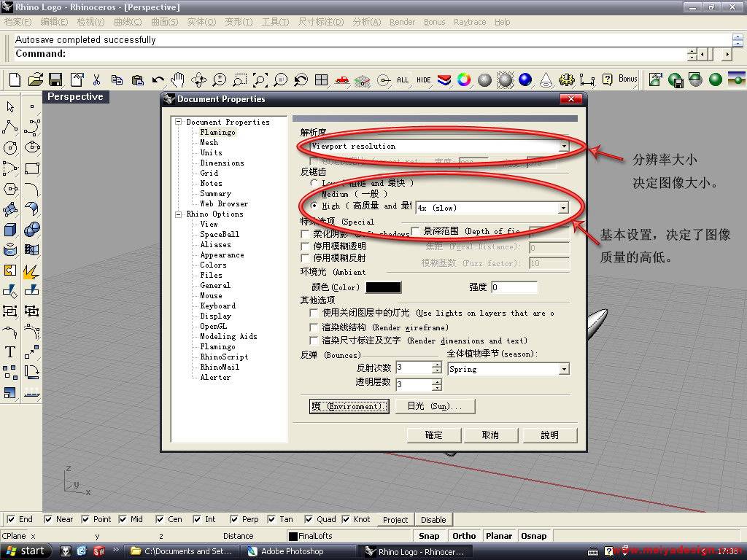Click the Paste clipboard icon
Screen dimensions: 747x560
[138, 79]
